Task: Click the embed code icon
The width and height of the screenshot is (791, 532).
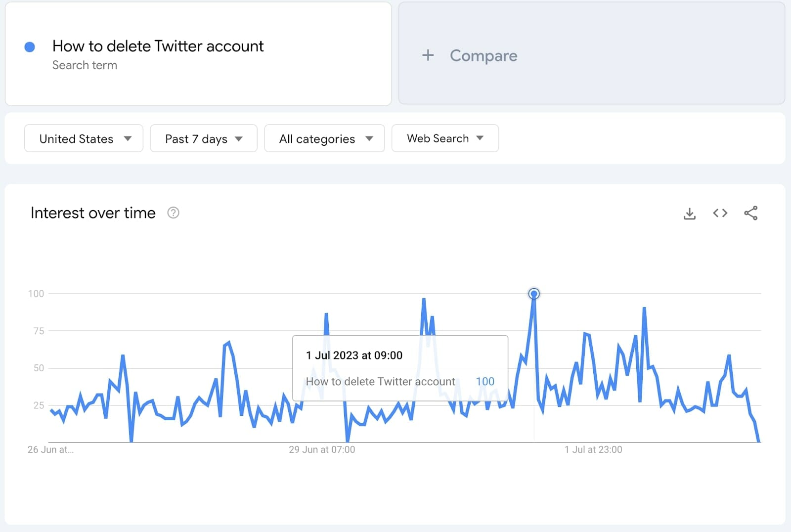Action: point(720,213)
